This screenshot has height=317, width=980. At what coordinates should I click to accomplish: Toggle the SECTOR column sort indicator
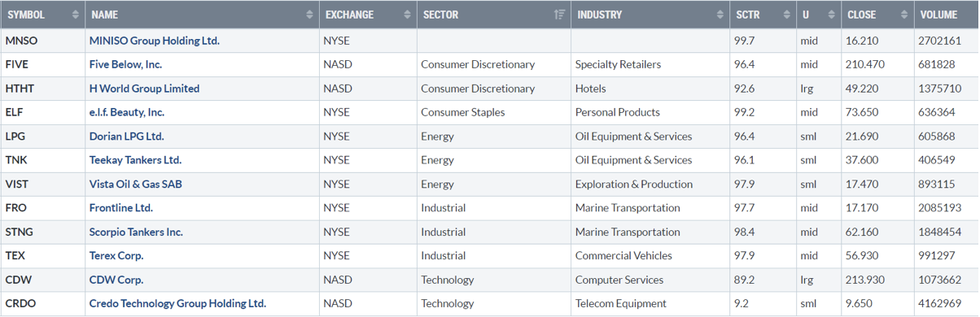[x=559, y=15]
